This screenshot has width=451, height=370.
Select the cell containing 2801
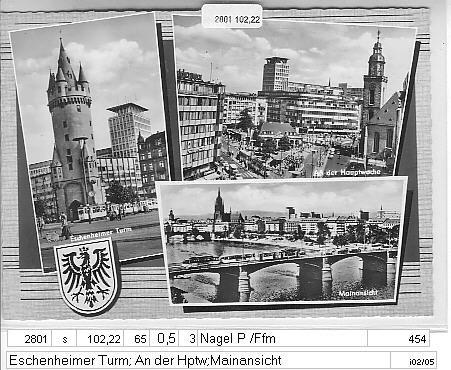click(29, 339)
